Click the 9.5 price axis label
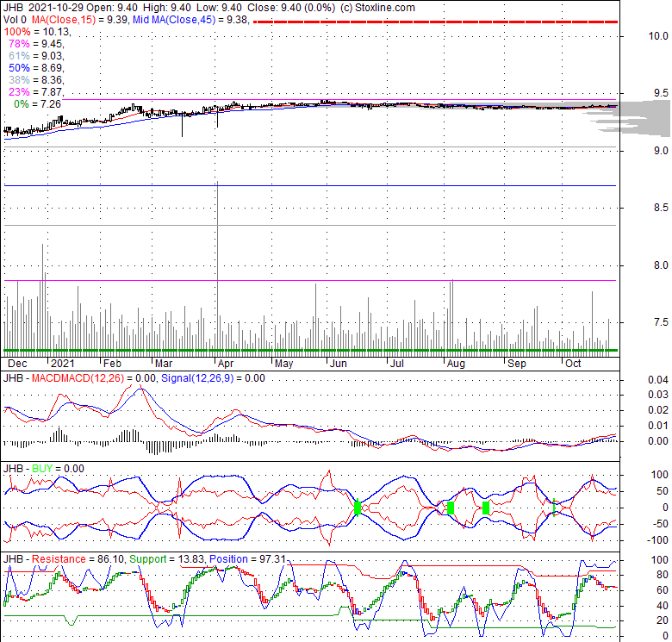672x642 pixels. (x=661, y=93)
